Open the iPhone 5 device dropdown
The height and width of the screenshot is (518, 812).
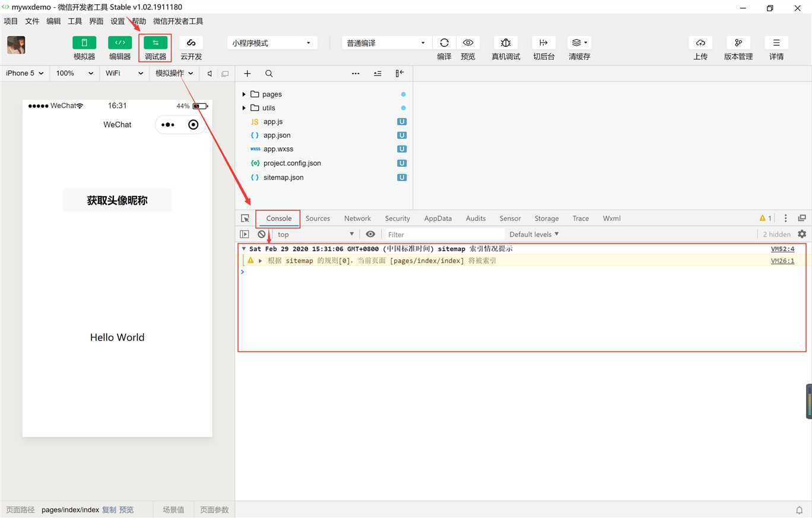(x=24, y=73)
